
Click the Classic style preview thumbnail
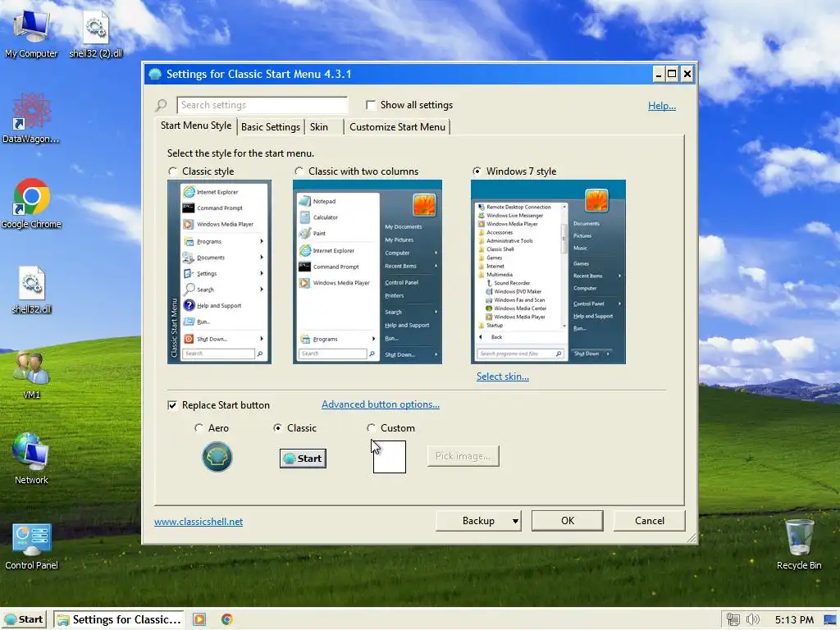click(x=219, y=272)
